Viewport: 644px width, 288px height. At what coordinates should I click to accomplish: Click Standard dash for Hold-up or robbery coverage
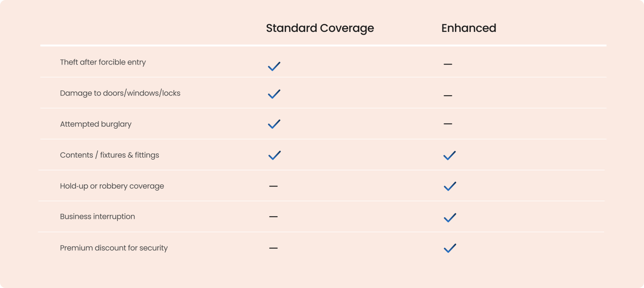click(273, 186)
